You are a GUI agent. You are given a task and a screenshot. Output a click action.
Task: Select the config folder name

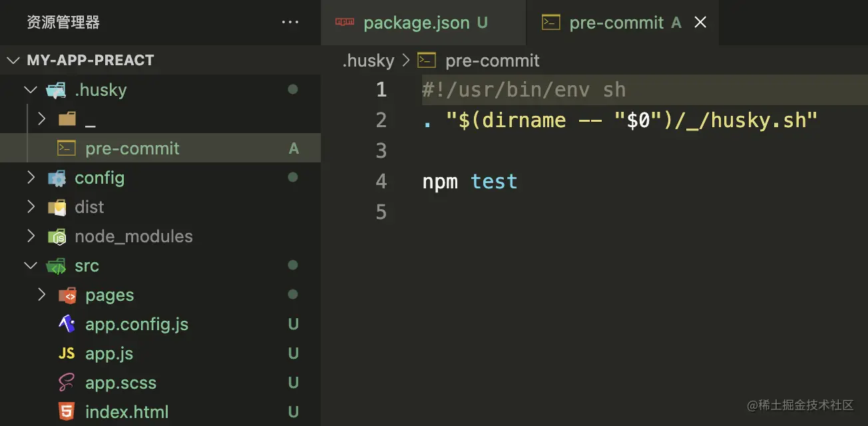(x=100, y=178)
